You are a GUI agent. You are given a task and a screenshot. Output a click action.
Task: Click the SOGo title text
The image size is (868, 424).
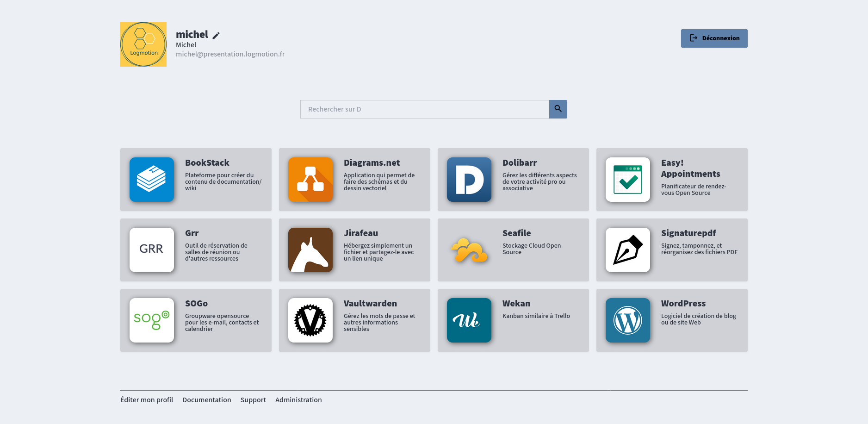click(196, 304)
